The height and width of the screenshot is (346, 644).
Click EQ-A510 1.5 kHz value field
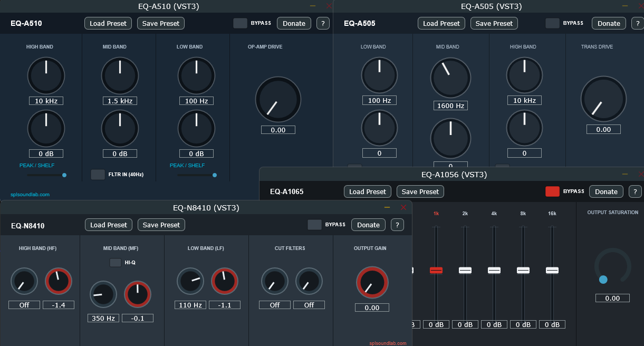(120, 101)
